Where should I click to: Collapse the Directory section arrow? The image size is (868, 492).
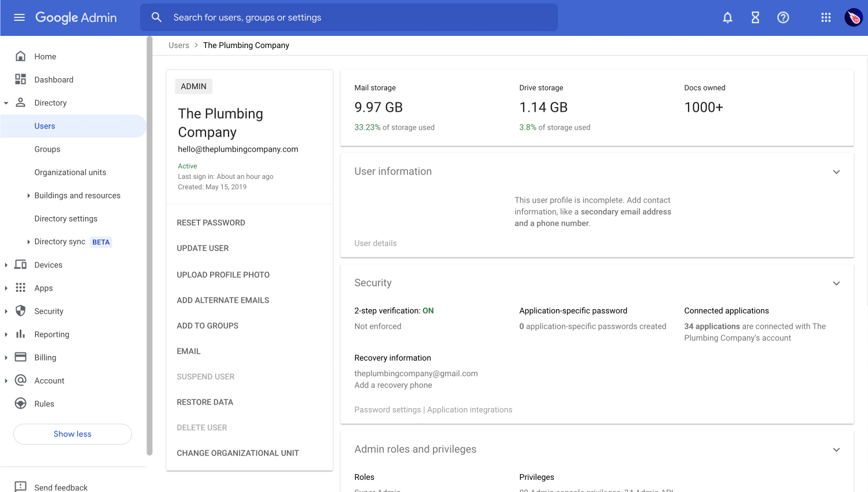point(6,103)
